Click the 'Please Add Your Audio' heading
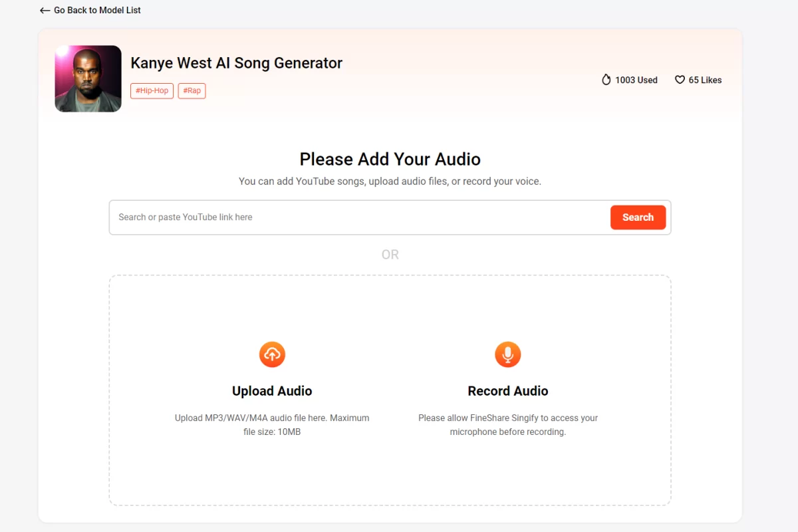 pos(390,160)
